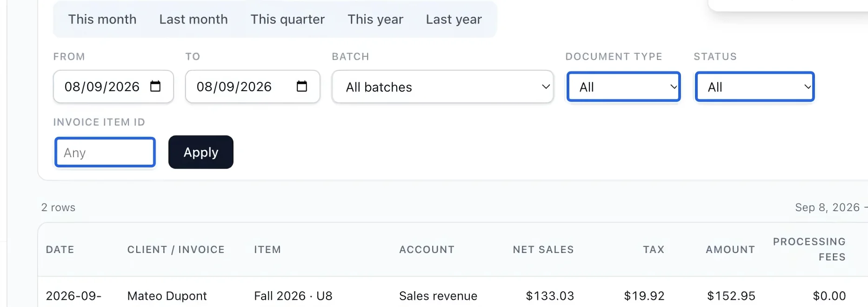Click the Fall 2026 · U8 item cell
This screenshot has height=307, width=868.
point(293,296)
